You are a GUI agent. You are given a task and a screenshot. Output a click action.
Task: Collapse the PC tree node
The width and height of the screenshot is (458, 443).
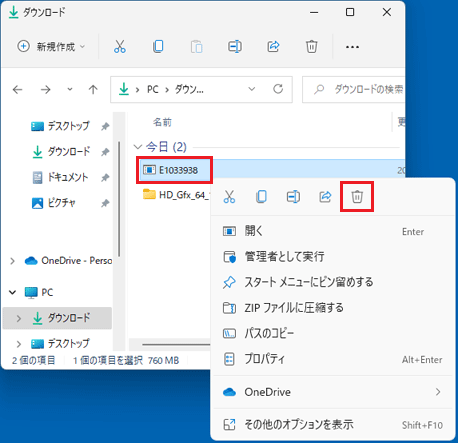[x=13, y=292]
